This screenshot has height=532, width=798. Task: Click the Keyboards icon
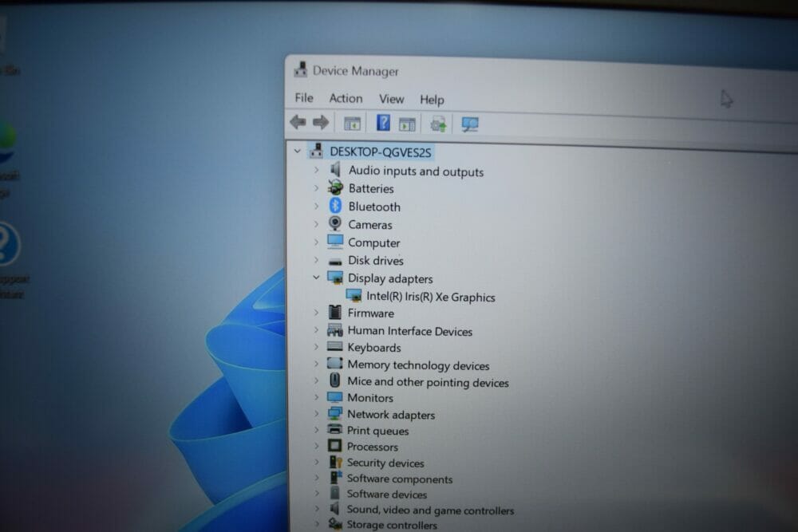[335, 346]
